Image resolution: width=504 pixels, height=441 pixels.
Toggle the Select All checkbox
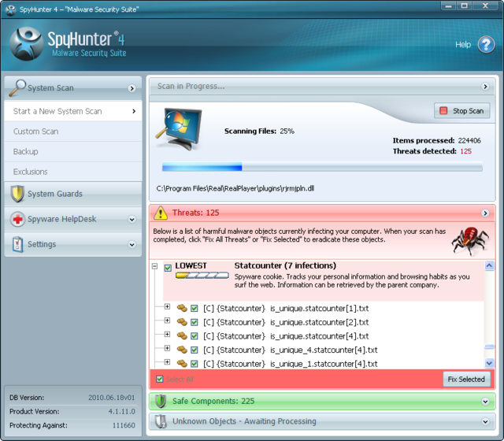(x=159, y=379)
